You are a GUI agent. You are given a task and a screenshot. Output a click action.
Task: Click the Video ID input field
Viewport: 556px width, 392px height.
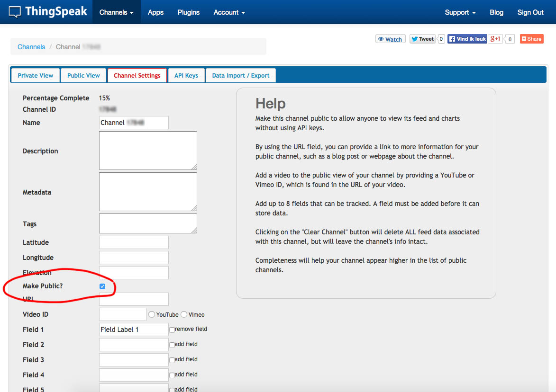click(x=122, y=314)
